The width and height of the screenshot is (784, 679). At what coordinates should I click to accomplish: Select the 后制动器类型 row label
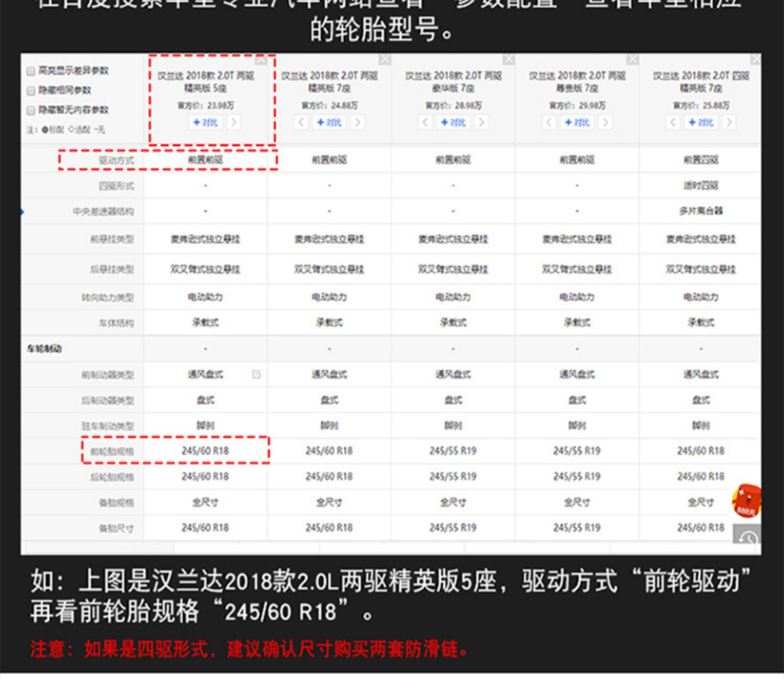click(108, 400)
